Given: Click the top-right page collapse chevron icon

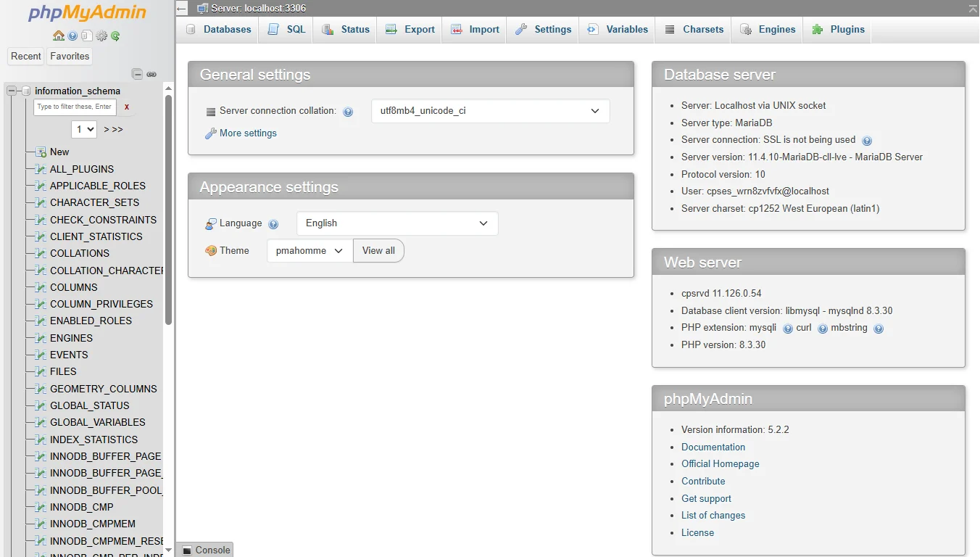Looking at the screenshot, I should point(973,8).
